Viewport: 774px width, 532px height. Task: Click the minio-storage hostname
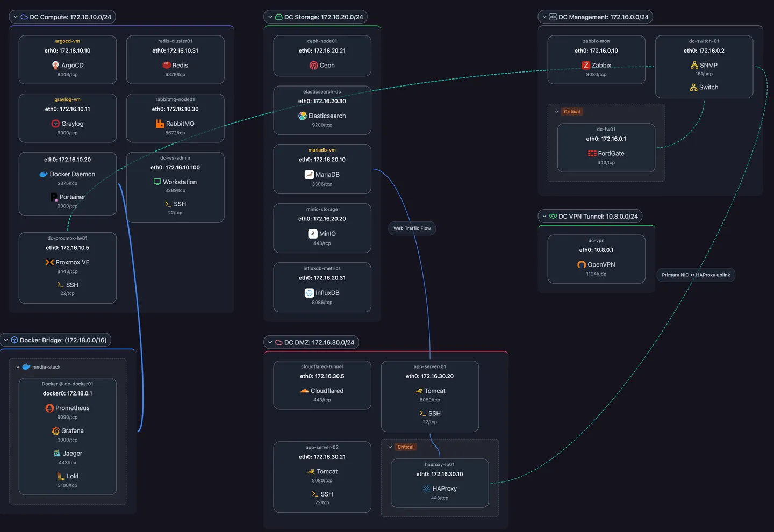pyautogui.click(x=322, y=209)
